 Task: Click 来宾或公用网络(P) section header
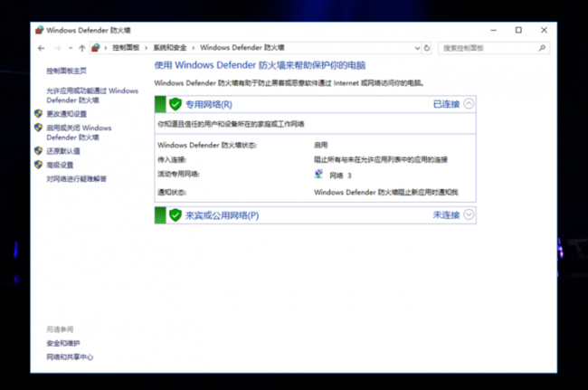pyautogui.click(x=315, y=215)
